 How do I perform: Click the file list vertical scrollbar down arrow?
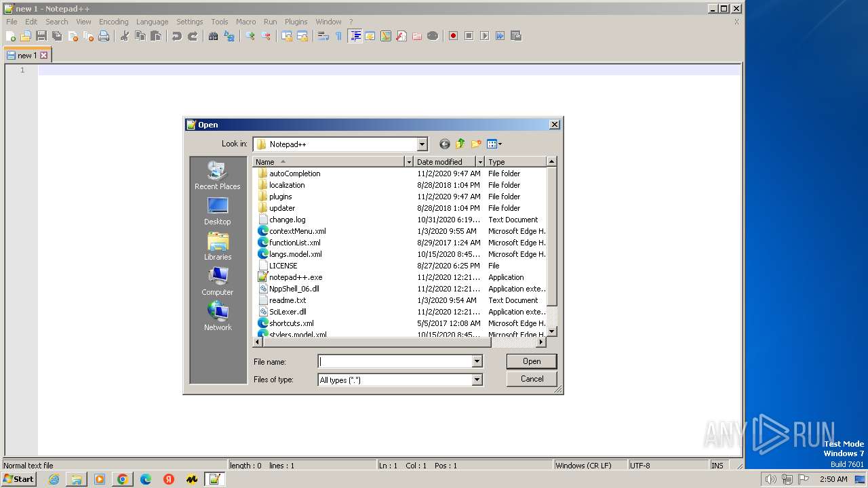(551, 331)
